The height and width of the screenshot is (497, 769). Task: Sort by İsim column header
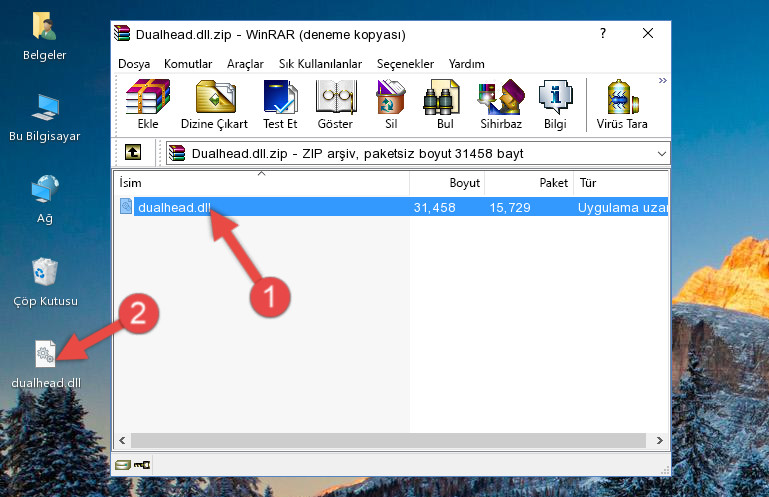click(262, 183)
